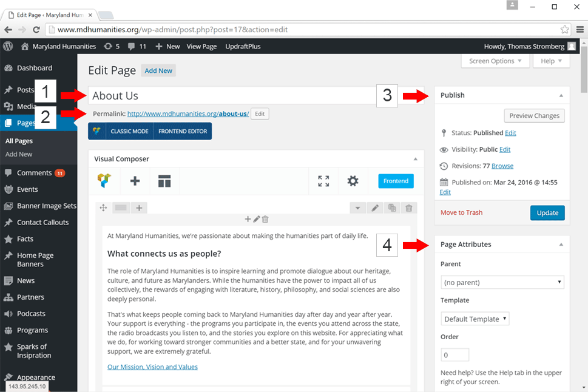
Task: Click the blue Frontend button
Action: pyautogui.click(x=396, y=181)
